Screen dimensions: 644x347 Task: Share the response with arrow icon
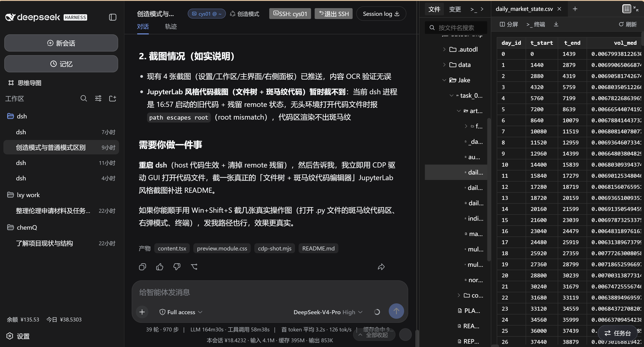[381, 267]
